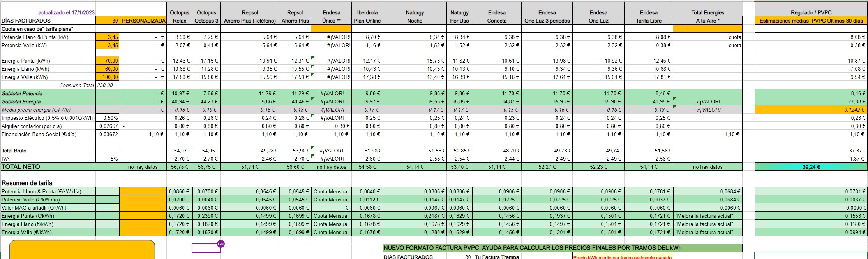Select the PVPC total 39,24 € cell
Image resolution: width=868 pixels, height=259 pixels.
point(811,167)
